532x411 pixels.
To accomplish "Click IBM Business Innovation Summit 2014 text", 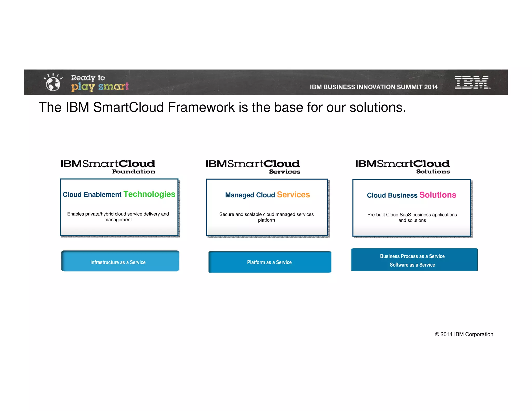I will [374, 87].
